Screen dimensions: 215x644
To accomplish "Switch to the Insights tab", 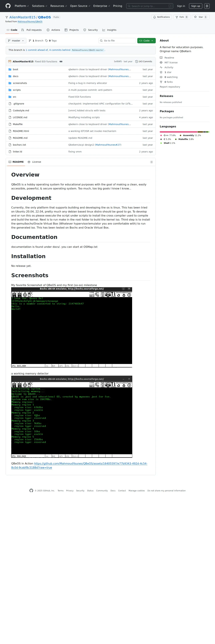I will [109, 30].
